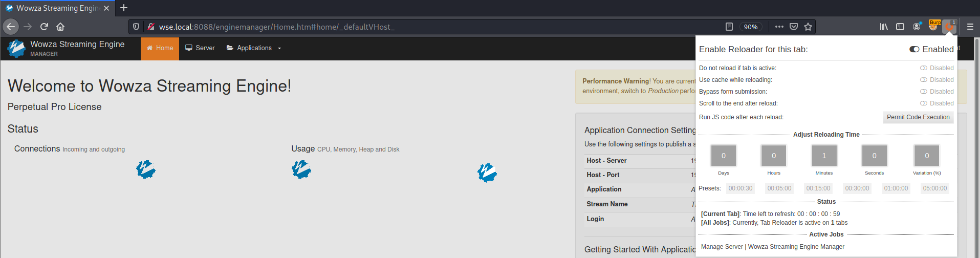Choose the 00:05:00 preset

point(779,188)
